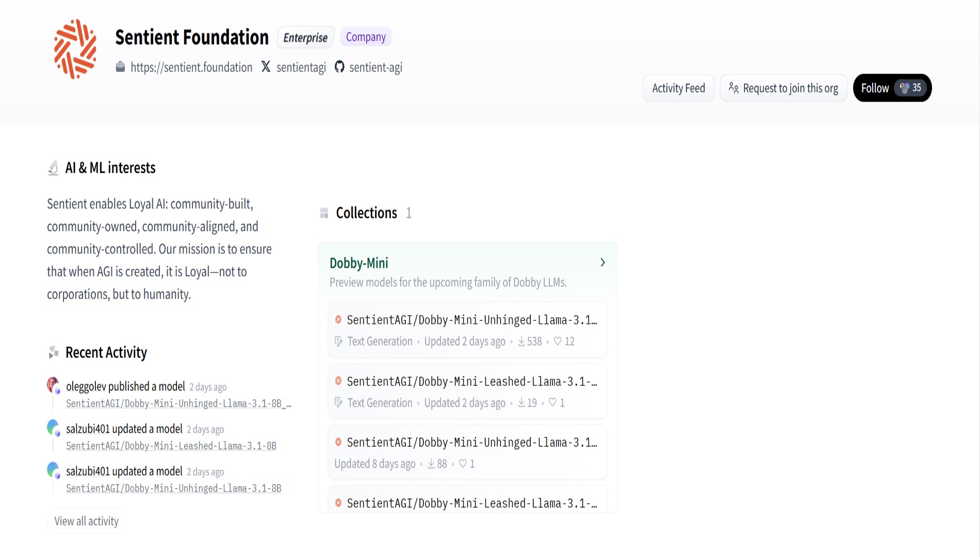Open salzubi401's updated Dobby-Mini-Leashed-Llama-3.1-8B link
980x557 pixels.
171,446
